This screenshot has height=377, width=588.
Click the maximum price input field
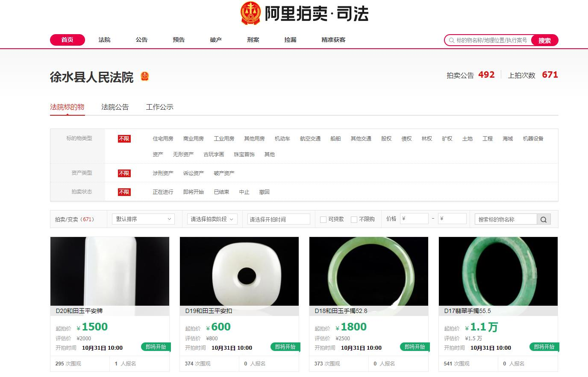click(452, 219)
